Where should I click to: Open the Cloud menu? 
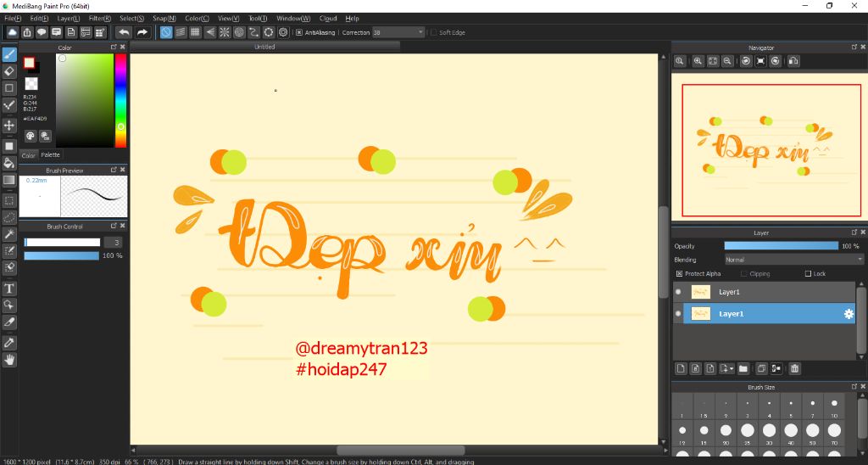(328, 19)
